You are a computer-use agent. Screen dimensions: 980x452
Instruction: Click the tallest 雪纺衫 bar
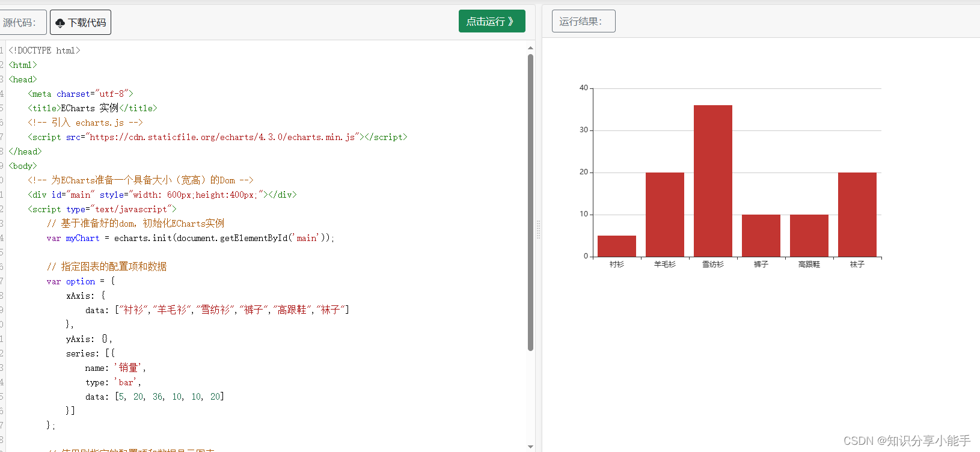click(x=713, y=181)
